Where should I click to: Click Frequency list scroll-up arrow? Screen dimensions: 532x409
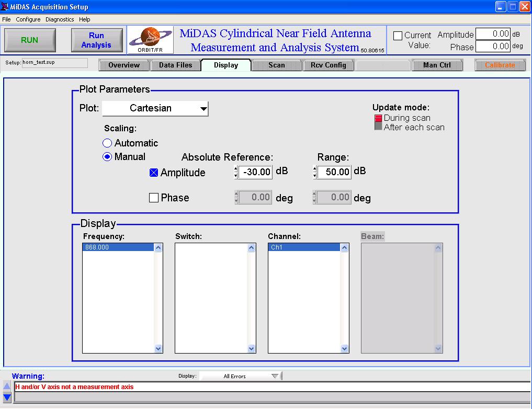point(158,247)
